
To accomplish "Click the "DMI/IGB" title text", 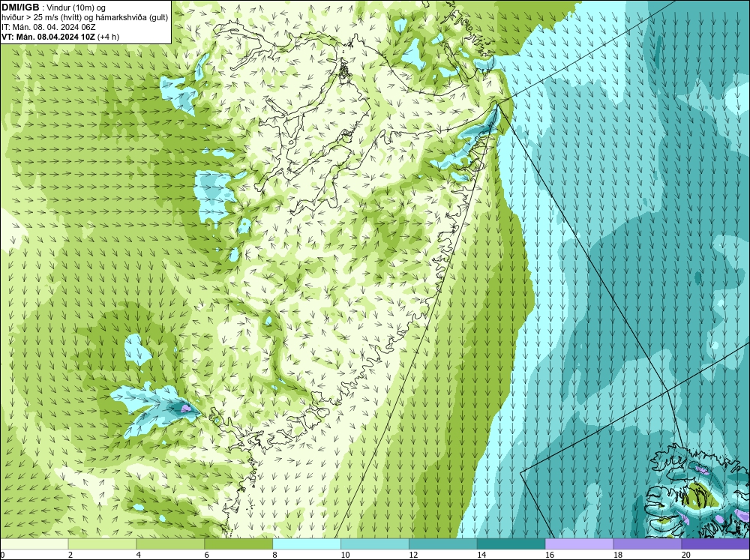I will point(20,7).
